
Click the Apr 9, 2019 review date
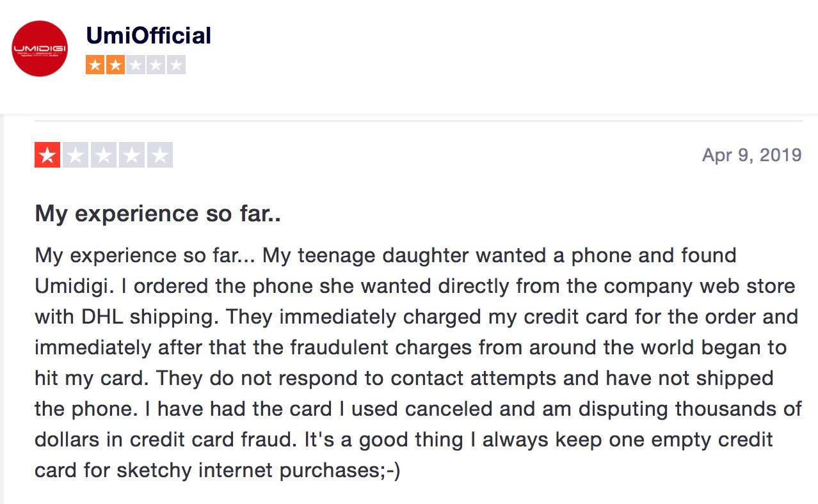[x=752, y=155]
